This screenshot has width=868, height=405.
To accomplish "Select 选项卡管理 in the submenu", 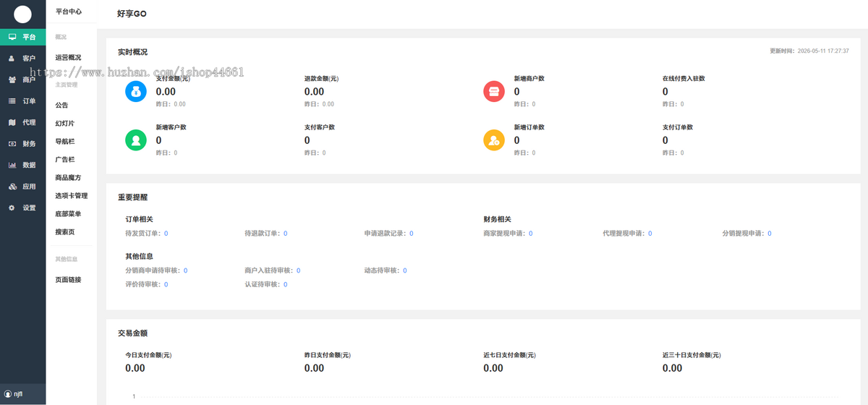I will tap(72, 195).
